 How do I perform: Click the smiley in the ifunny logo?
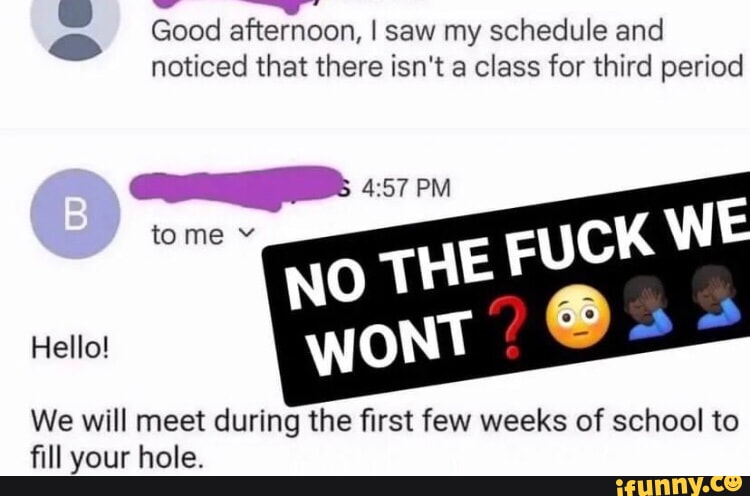[x=732, y=483]
